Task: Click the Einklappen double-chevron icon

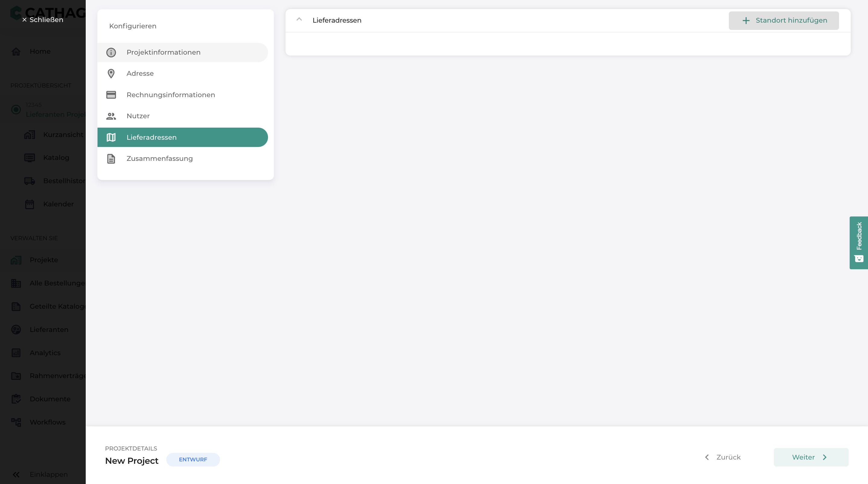Action: point(16,475)
